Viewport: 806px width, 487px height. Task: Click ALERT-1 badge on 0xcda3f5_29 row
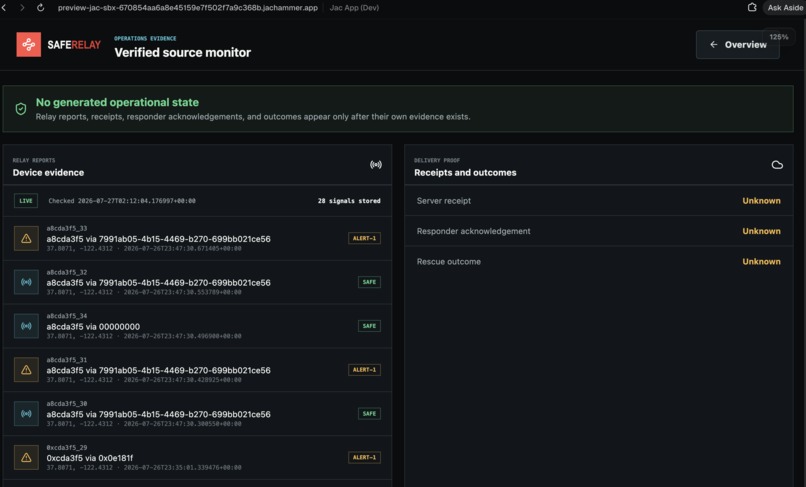364,457
